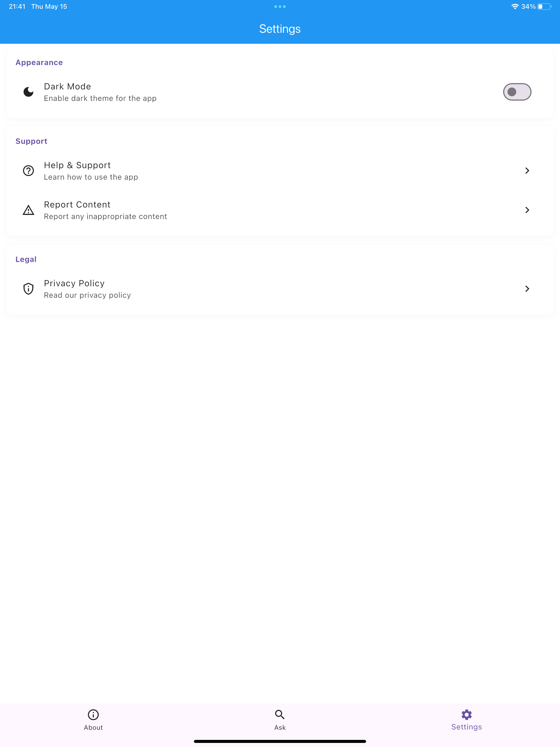Expand Help & Support with its chevron
The height and width of the screenshot is (747, 560).
(527, 171)
